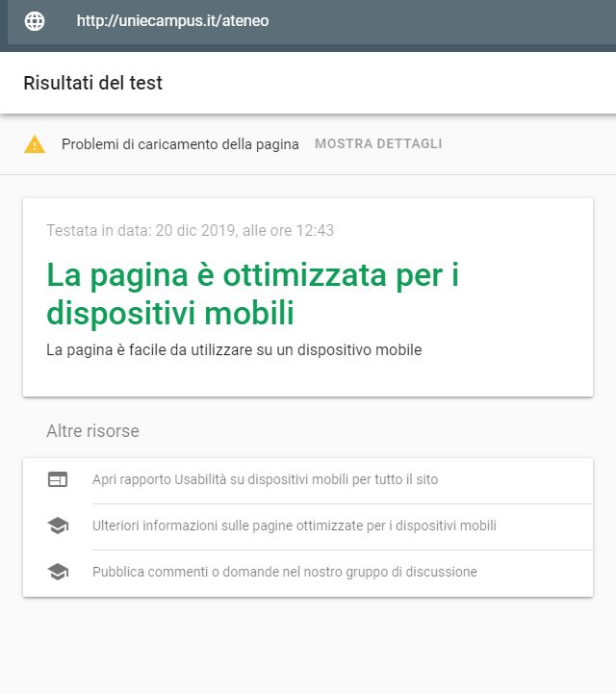The width and height of the screenshot is (616, 693).
Task: Click the 'Risultati del test' heading
Action: pyautogui.click(x=92, y=83)
